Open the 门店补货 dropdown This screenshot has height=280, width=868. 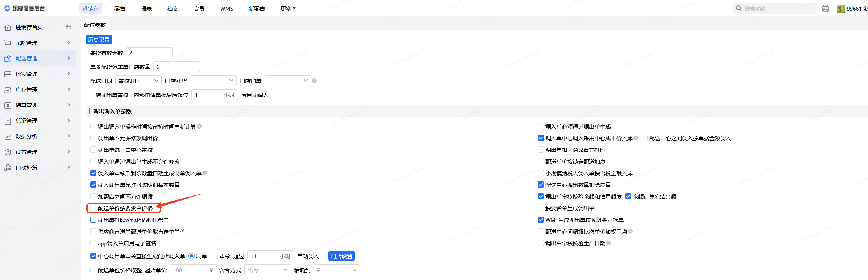(213, 81)
